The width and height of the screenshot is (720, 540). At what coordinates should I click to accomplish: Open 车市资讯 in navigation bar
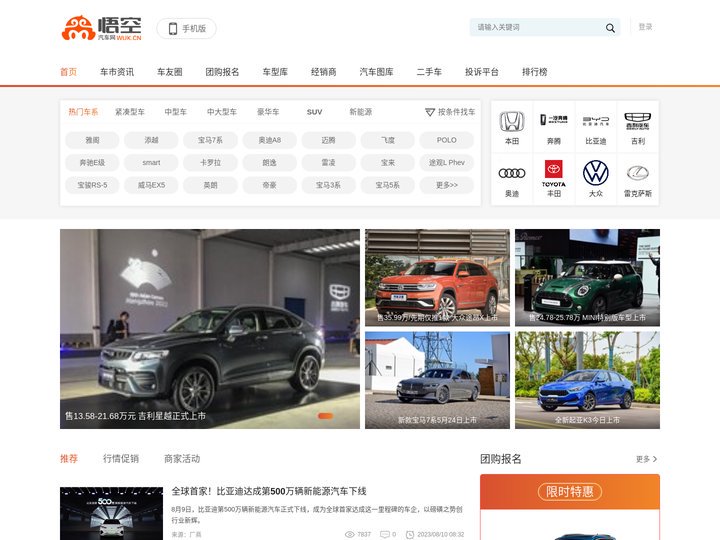(117, 72)
